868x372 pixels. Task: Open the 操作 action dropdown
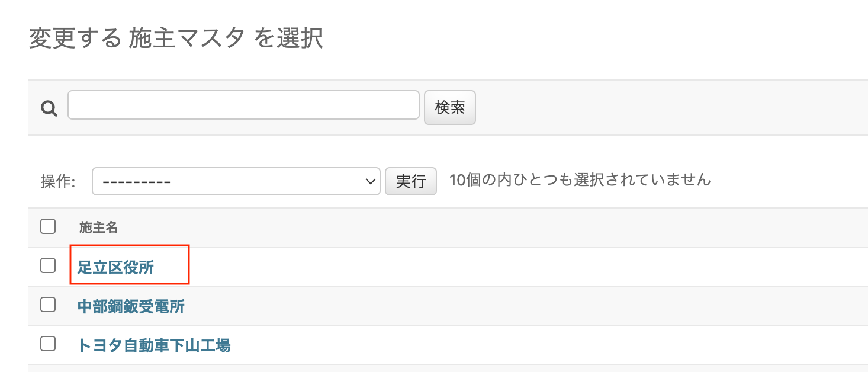[x=236, y=181]
